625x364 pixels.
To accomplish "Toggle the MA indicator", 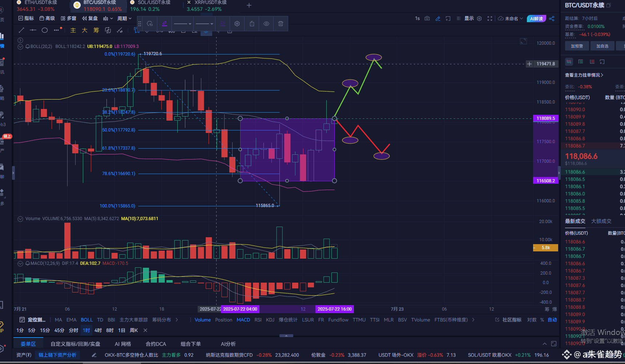I will pos(59,320).
